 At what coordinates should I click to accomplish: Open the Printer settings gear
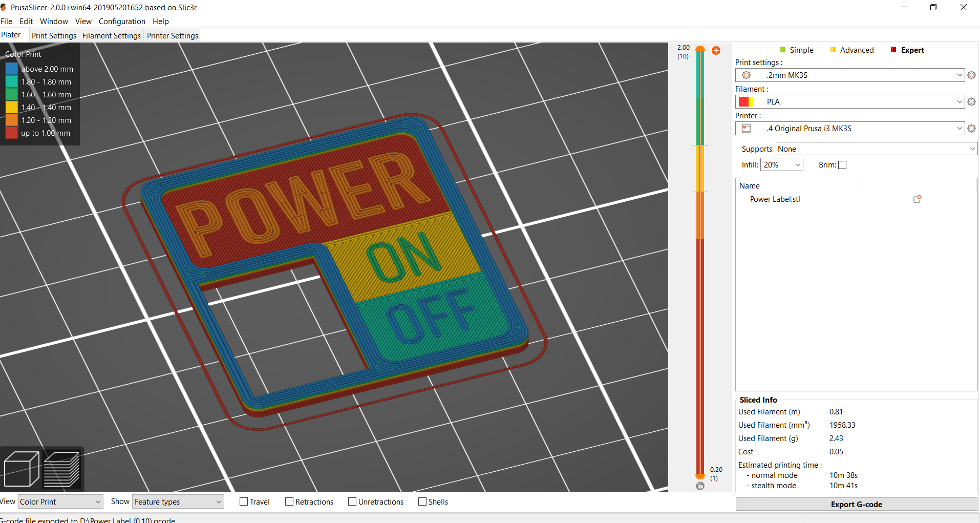[x=971, y=128]
